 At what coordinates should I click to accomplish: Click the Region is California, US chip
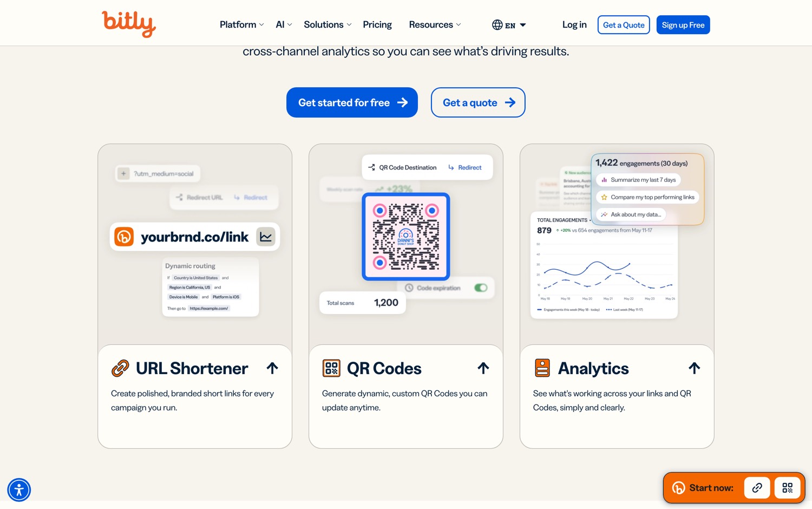pos(189,288)
